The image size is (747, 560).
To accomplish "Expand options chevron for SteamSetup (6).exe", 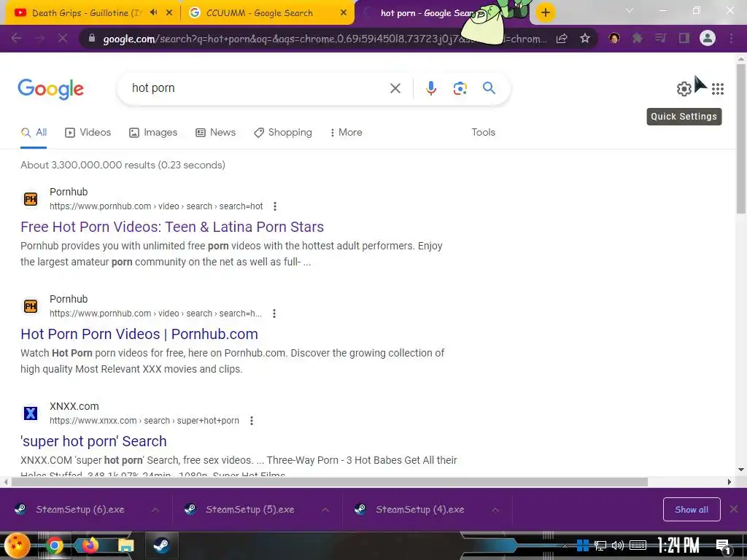I will [x=155, y=510].
